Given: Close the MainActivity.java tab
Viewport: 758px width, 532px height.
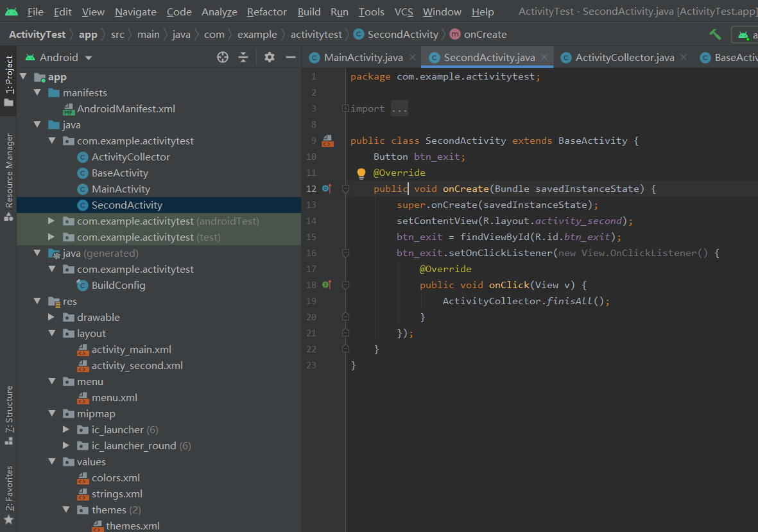Looking at the screenshot, I should pos(412,57).
